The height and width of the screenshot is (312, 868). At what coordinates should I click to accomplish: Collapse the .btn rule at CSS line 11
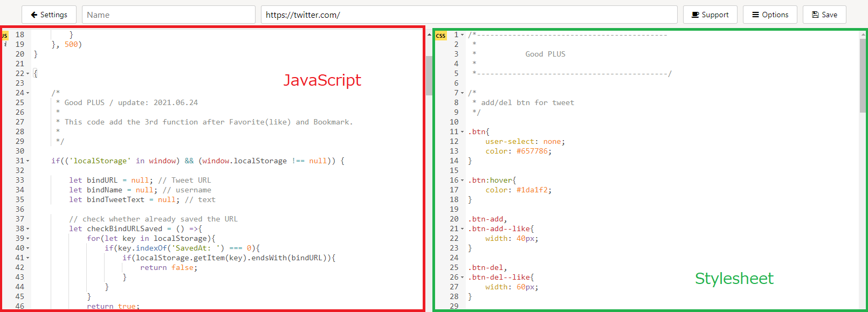462,132
